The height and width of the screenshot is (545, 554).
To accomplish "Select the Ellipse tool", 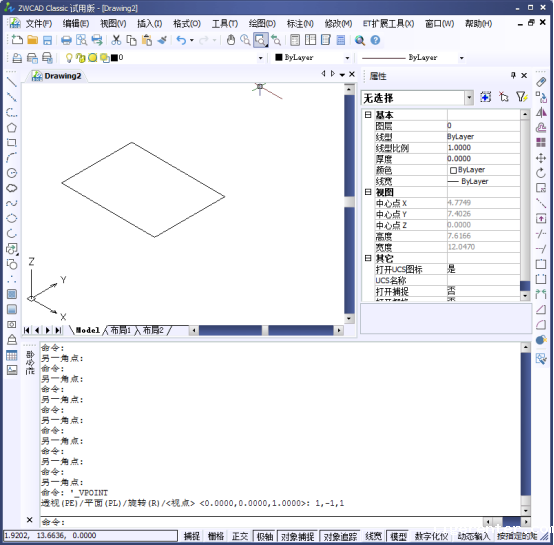I will click(12, 218).
